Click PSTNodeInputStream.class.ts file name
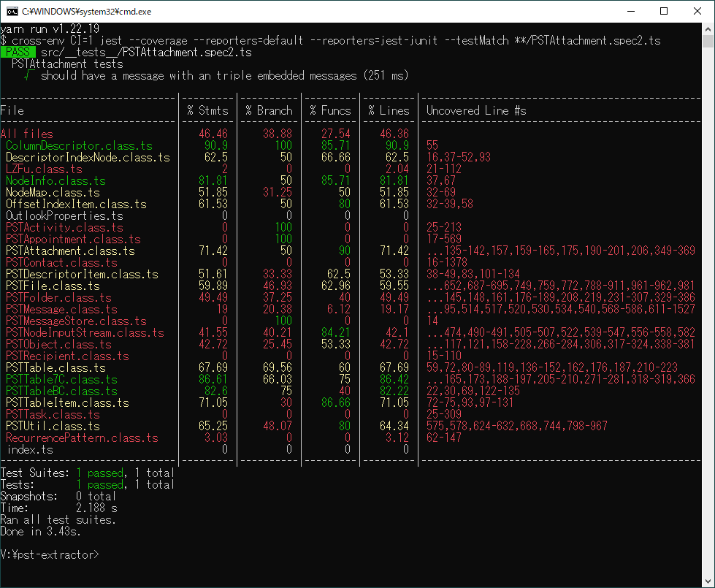 click(x=85, y=332)
